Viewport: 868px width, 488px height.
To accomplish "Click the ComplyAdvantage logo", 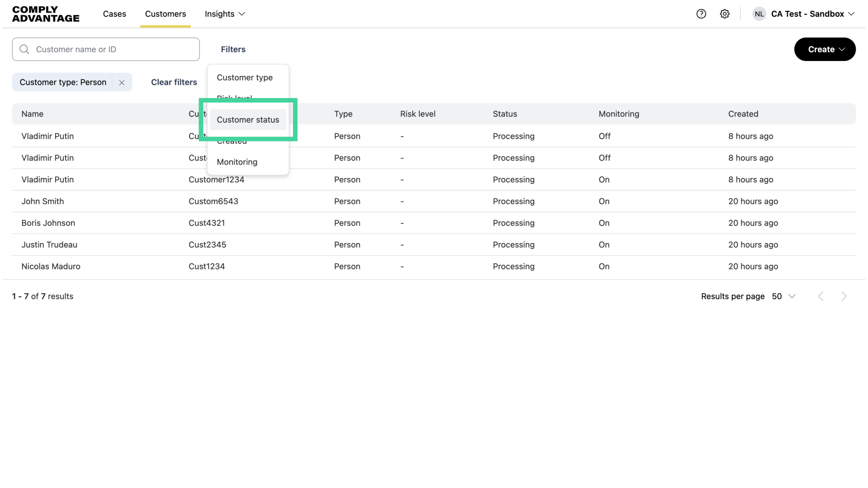I will coord(45,14).
